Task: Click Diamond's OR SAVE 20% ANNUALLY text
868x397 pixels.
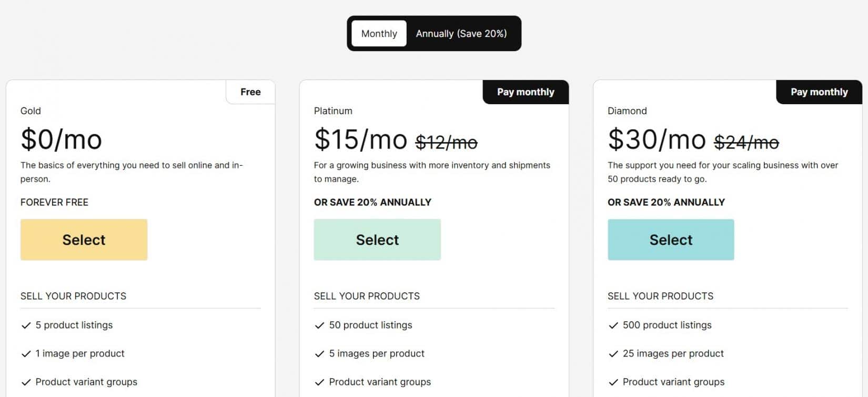Action: (666, 202)
